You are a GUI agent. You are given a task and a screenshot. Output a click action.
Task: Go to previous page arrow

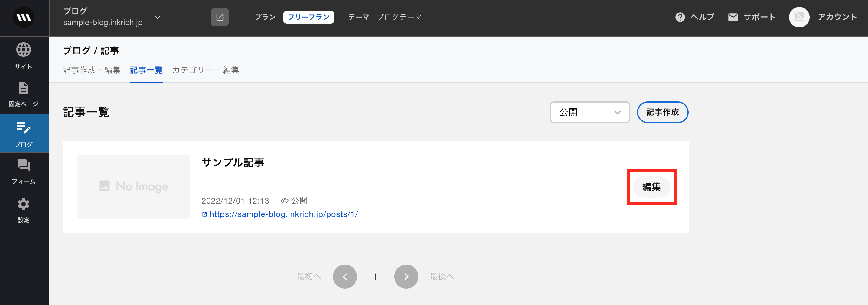(345, 276)
